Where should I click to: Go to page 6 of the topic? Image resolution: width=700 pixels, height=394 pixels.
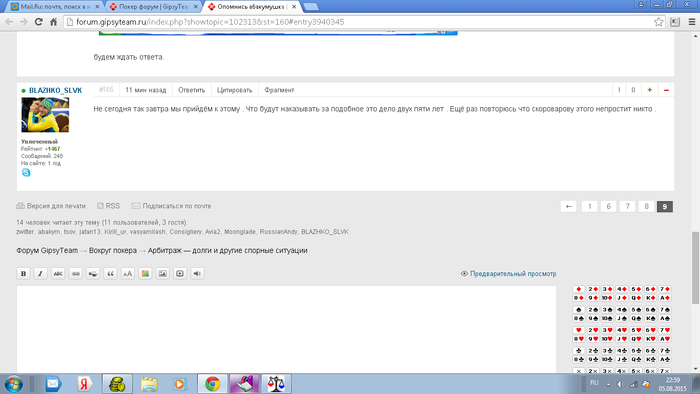pyautogui.click(x=608, y=207)
